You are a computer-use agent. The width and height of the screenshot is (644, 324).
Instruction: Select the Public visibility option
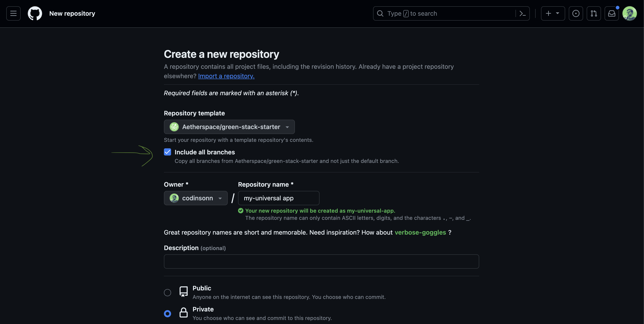coord(167,292)
